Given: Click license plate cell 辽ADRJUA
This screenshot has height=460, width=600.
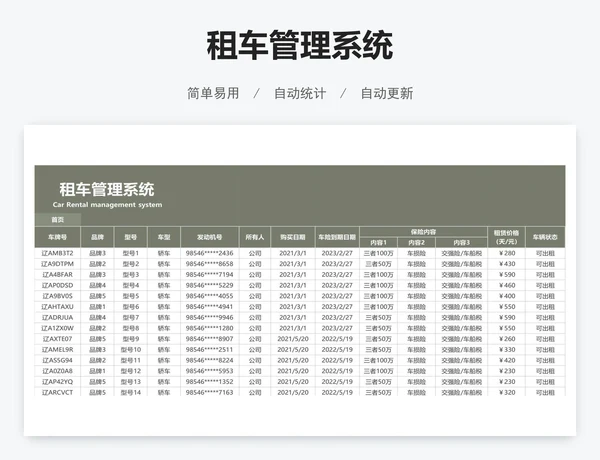Looking at the screenshot, I should [x=57, y=318].
